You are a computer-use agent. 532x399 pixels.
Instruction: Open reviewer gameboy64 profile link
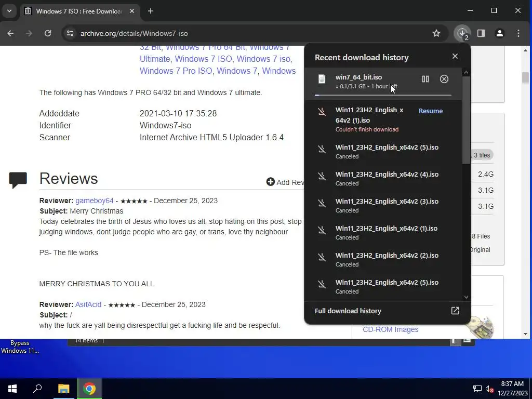click(95, 201)
